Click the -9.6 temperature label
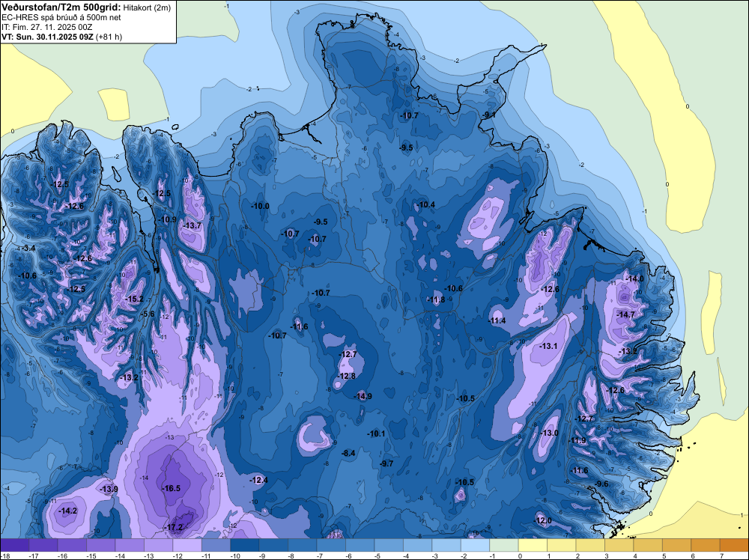The height and width of the screenshot is (560, 749). click(602, 484)
